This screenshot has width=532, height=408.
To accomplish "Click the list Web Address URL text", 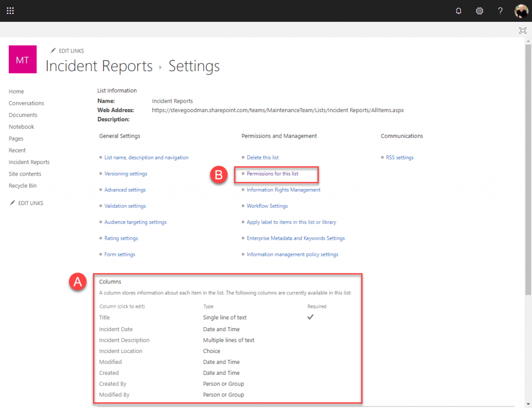I will pyautogui.click(x=277, y=110).
